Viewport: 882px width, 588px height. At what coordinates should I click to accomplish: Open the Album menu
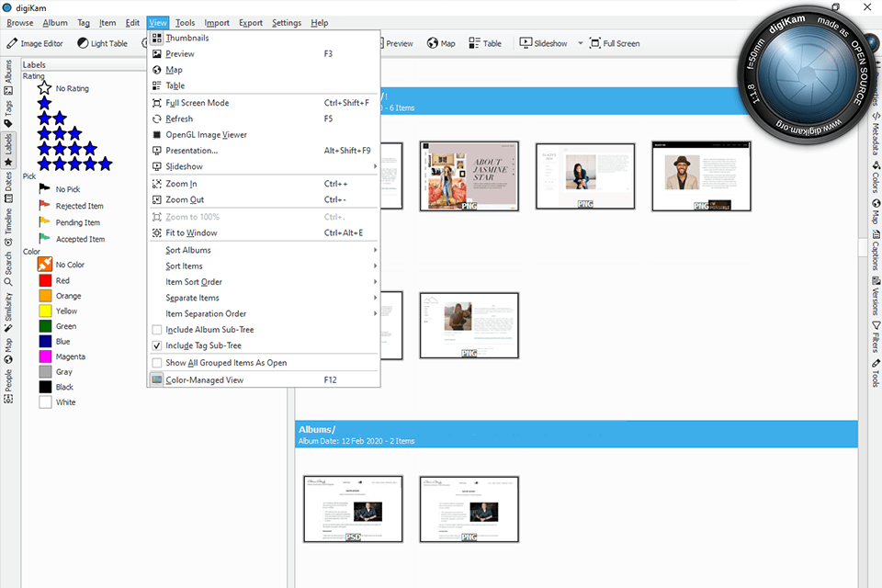[55, 23]
